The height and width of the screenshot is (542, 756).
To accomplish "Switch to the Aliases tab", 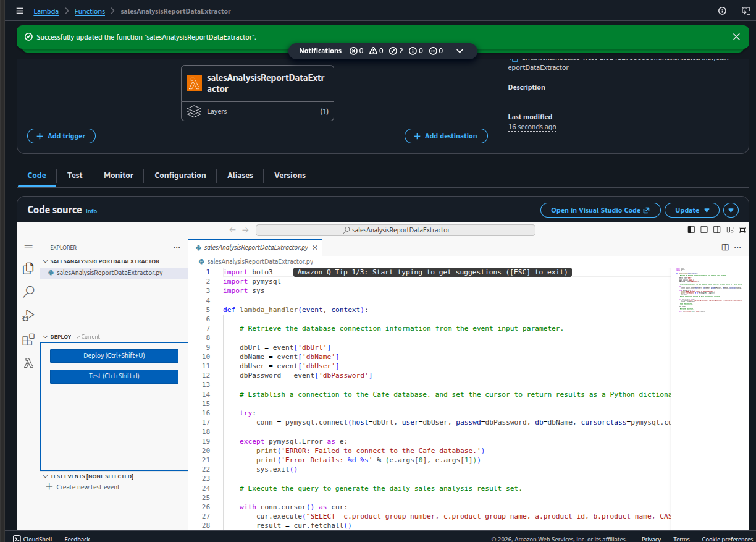I will coord(240,175).
